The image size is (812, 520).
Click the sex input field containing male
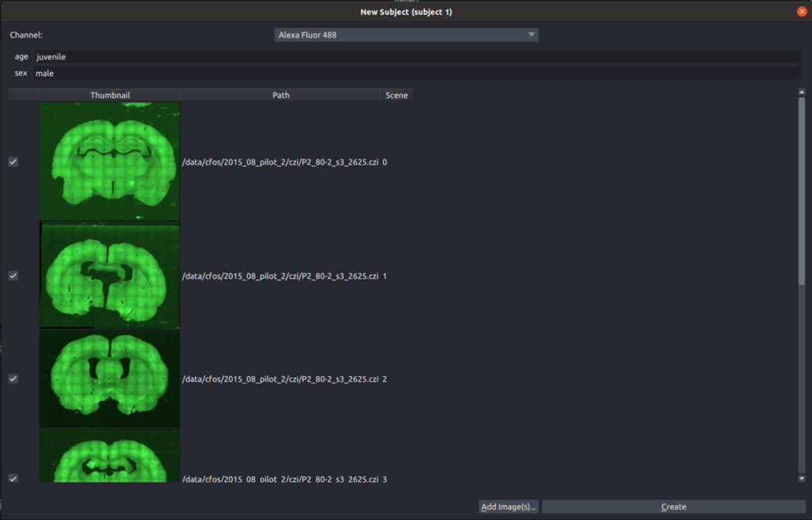[418, 73]
